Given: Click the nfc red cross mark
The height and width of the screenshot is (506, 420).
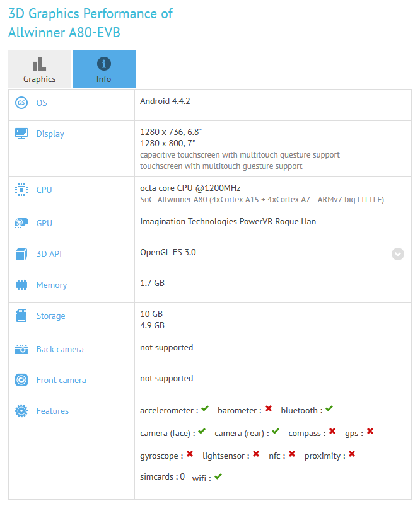Looking at the screenshot, I should pos(292,454).
